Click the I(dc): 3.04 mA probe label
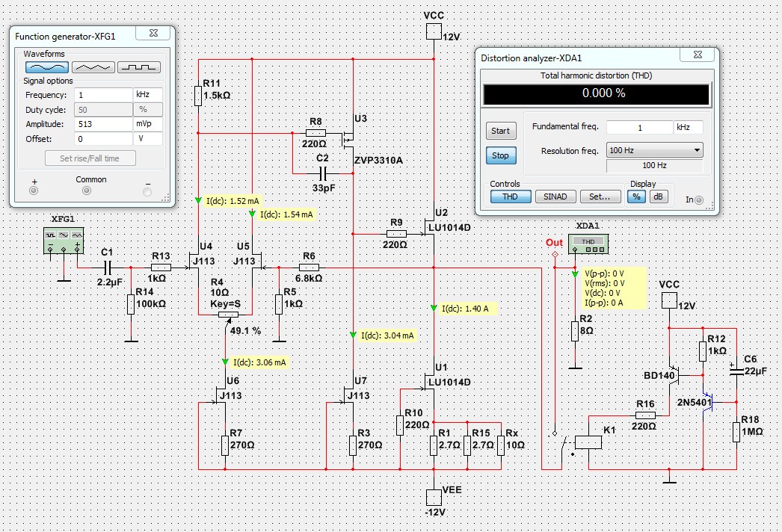This screenshot has width=782, height=532. point(387,335)
